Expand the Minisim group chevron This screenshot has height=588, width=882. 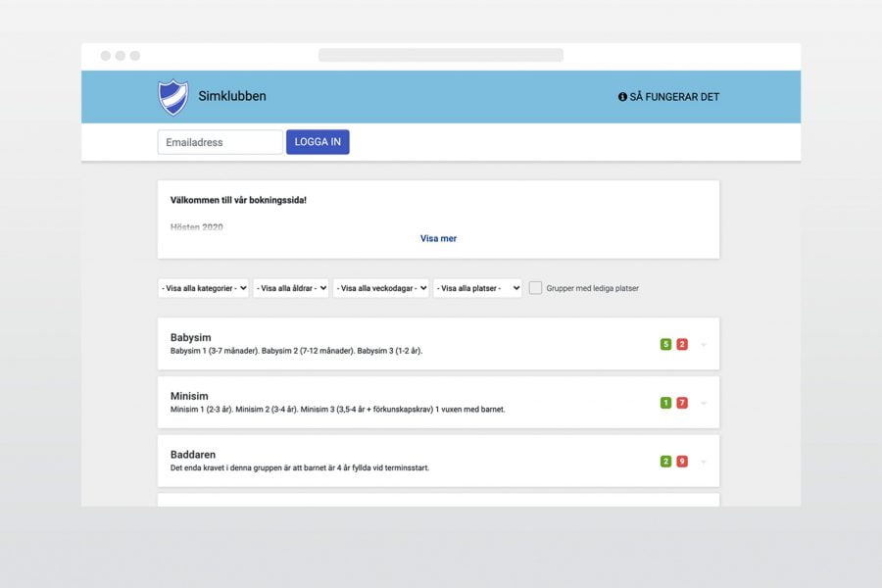click(x=704, y=404)
